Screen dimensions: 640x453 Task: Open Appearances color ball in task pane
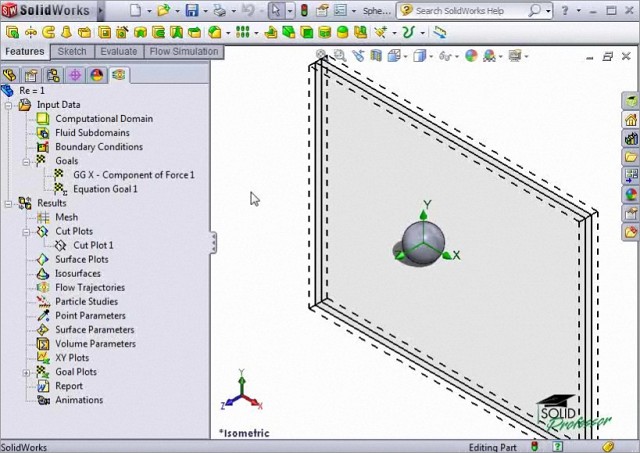(x=631, y=195)
